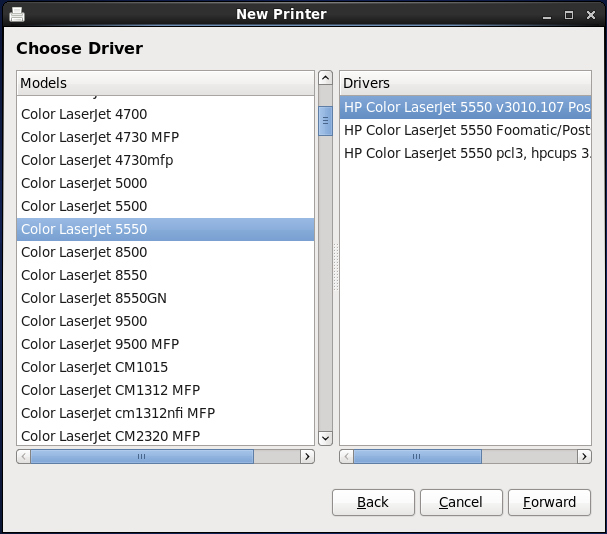Click the Drivers column header
This screenshot has height=534, width=607.
[x=466, y=83]
